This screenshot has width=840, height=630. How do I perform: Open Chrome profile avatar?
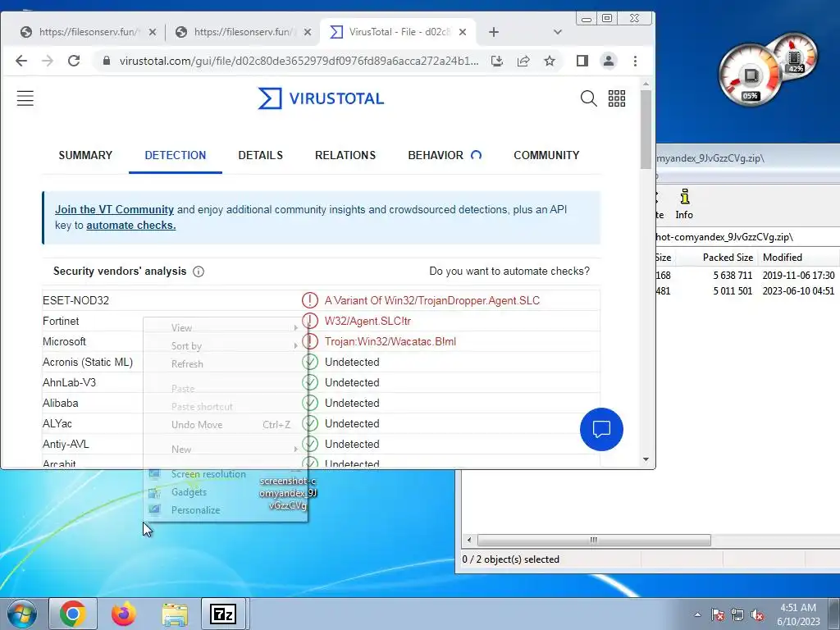tap(609, 61)
